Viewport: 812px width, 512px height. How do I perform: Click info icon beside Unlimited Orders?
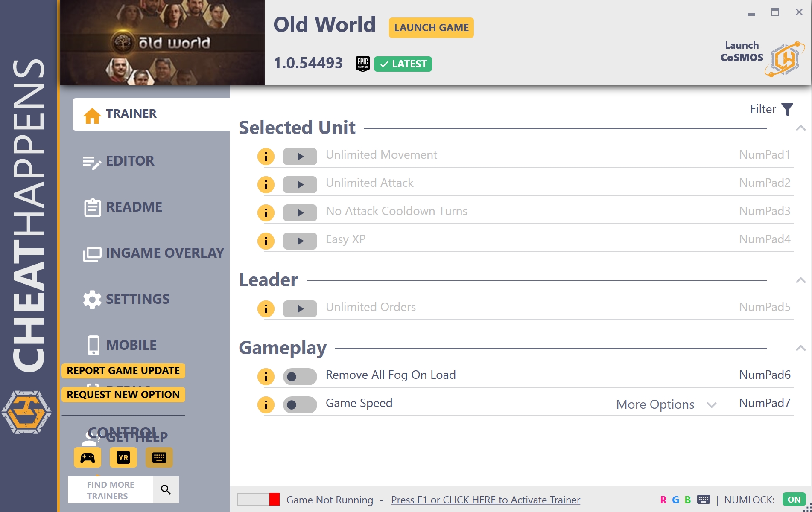(266, 309)
